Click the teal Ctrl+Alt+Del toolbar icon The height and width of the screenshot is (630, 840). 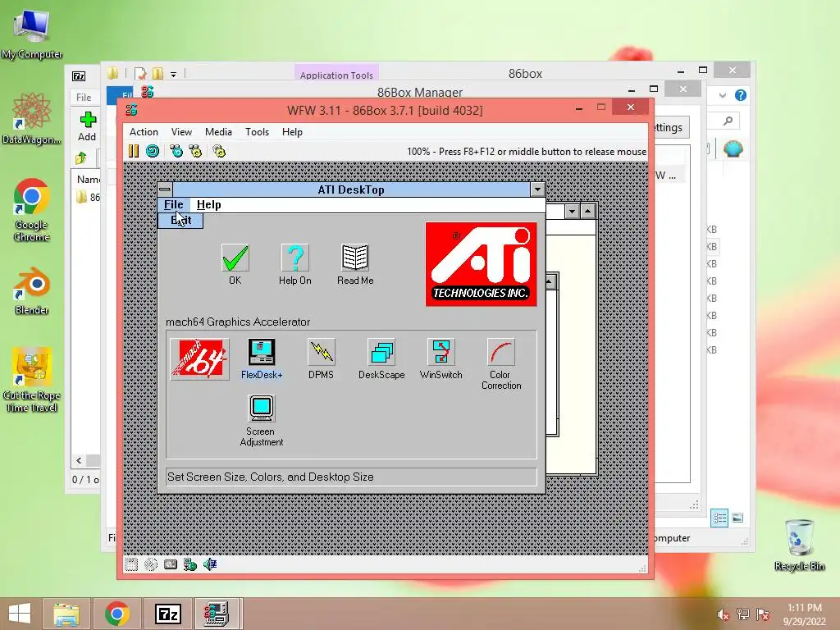(x=176, y=151)
